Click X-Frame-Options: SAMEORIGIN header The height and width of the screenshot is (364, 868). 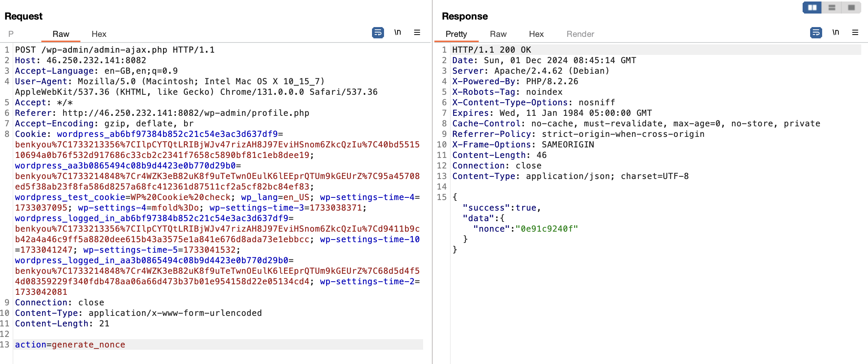tap(523, 144)
